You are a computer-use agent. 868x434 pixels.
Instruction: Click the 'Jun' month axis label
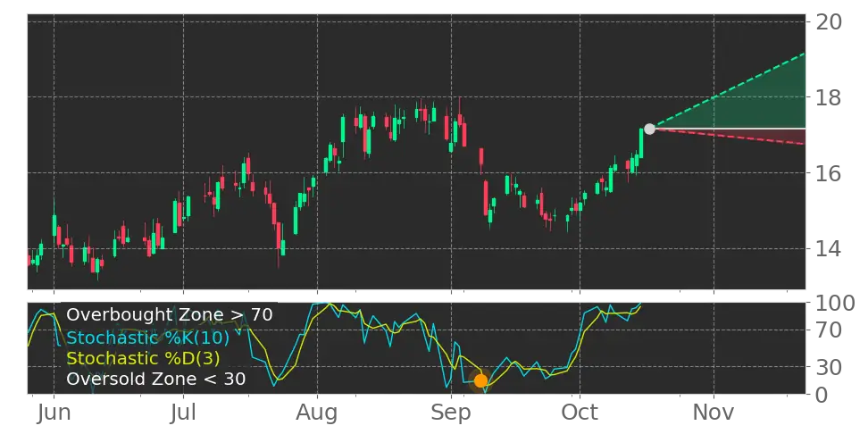[54, 413]
